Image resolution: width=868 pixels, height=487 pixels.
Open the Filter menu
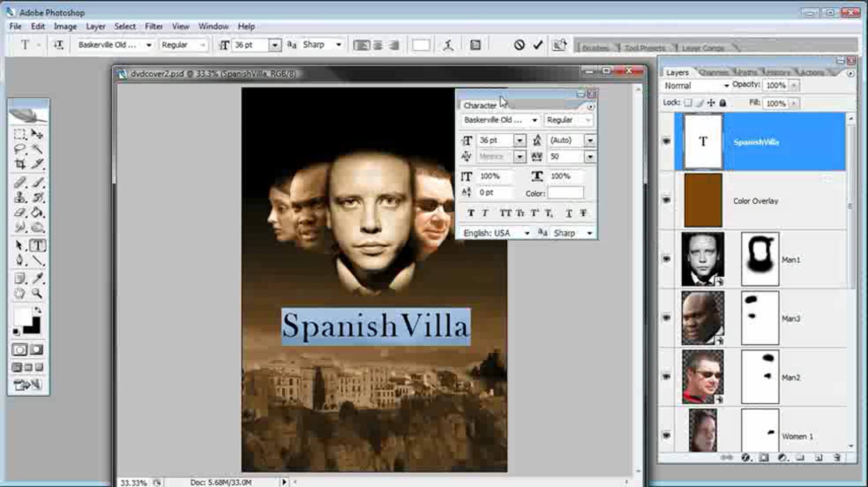click(154, 26)
